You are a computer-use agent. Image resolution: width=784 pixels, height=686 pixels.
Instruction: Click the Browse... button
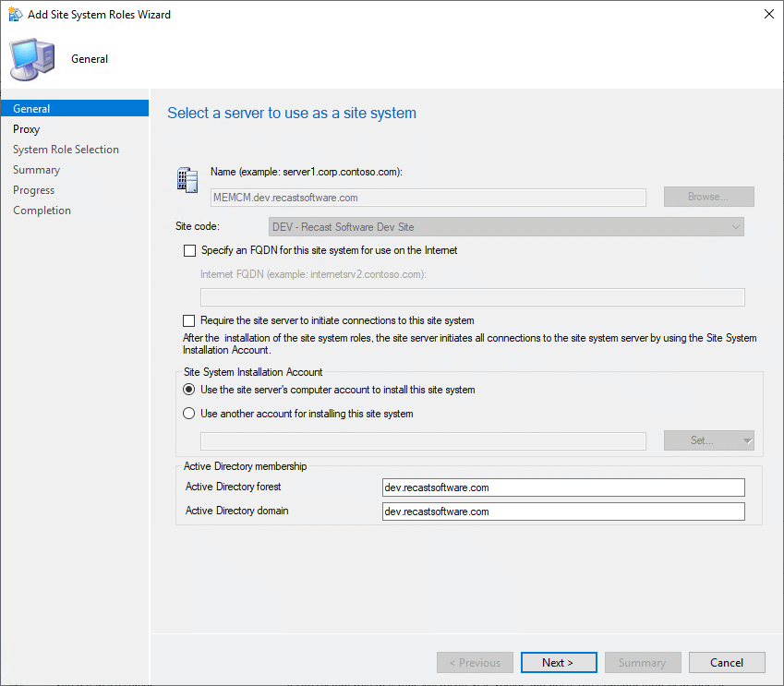click(x=708, y=197)
